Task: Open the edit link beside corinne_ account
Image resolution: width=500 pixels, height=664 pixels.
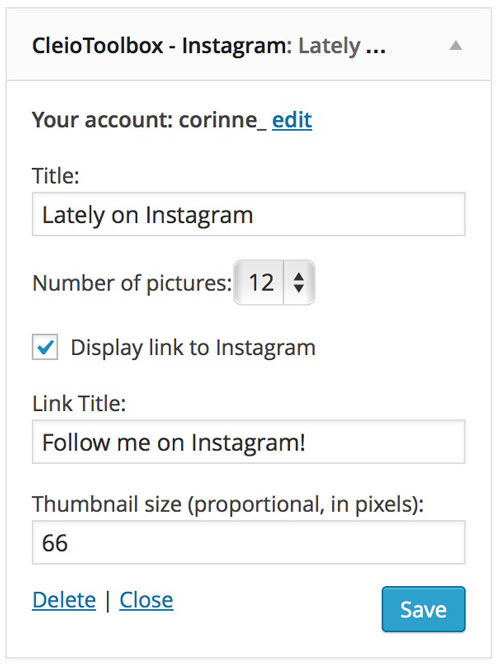Action: (x=292, y=120)
